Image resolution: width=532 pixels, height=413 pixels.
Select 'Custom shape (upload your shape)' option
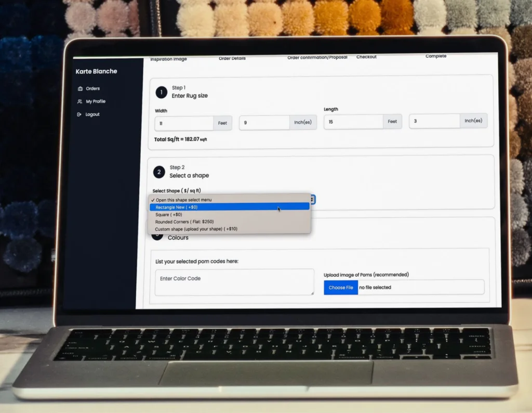(196, 229)
